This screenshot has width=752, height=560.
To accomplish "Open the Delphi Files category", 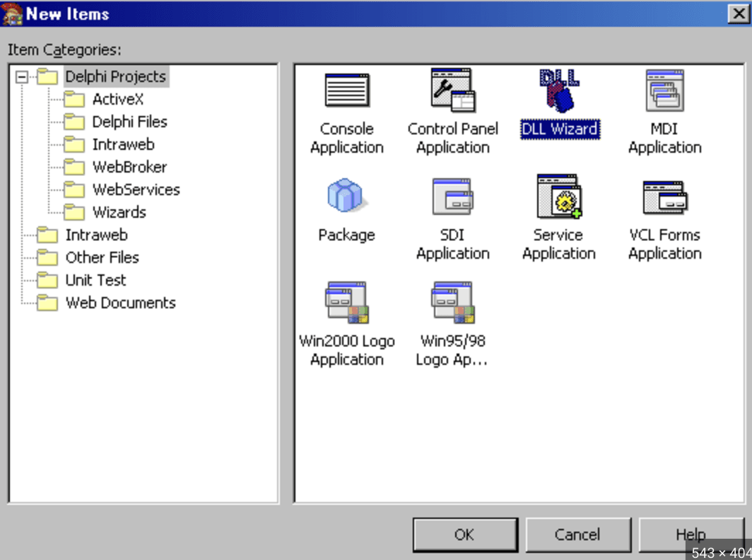I will [x=129, y=122].
